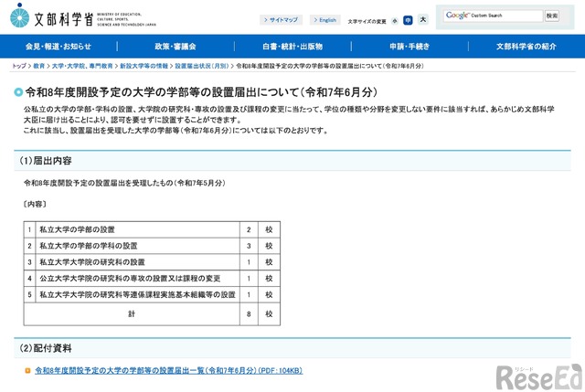
Task: Select the 私立大学大学院の研究科の設置 cell
Action: click(137, 262)
